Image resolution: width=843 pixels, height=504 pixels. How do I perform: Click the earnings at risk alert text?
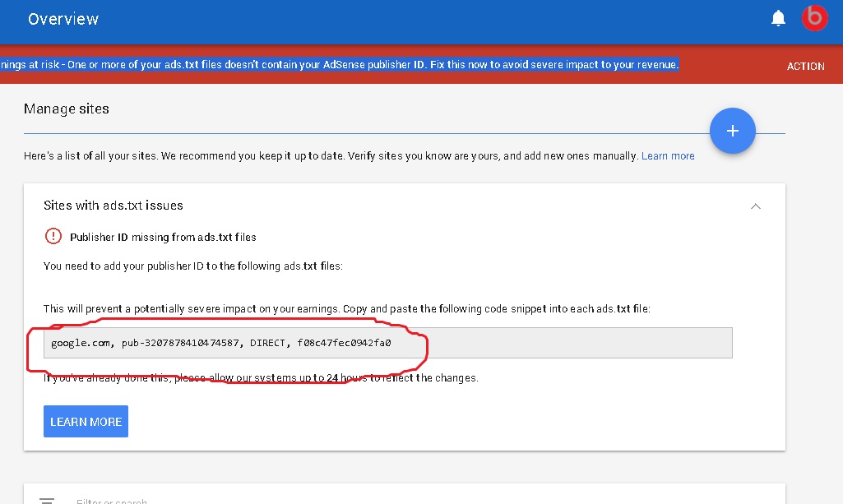339,64
